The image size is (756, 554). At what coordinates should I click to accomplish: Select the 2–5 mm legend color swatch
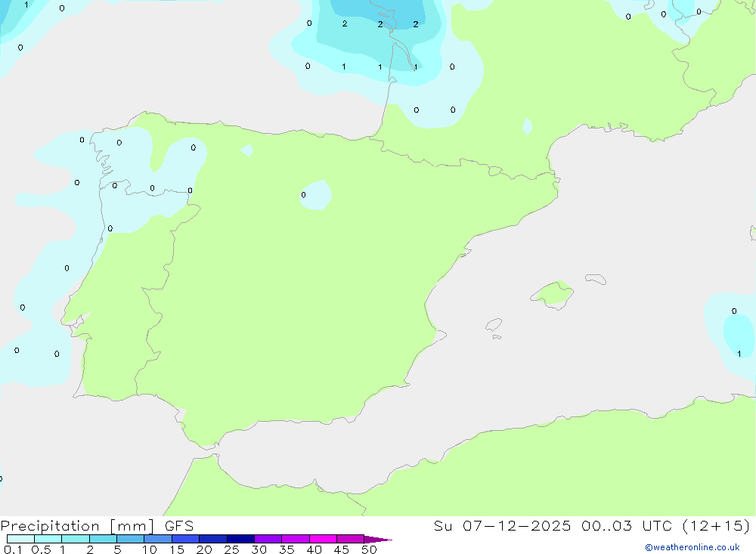(x=103, y=539)
